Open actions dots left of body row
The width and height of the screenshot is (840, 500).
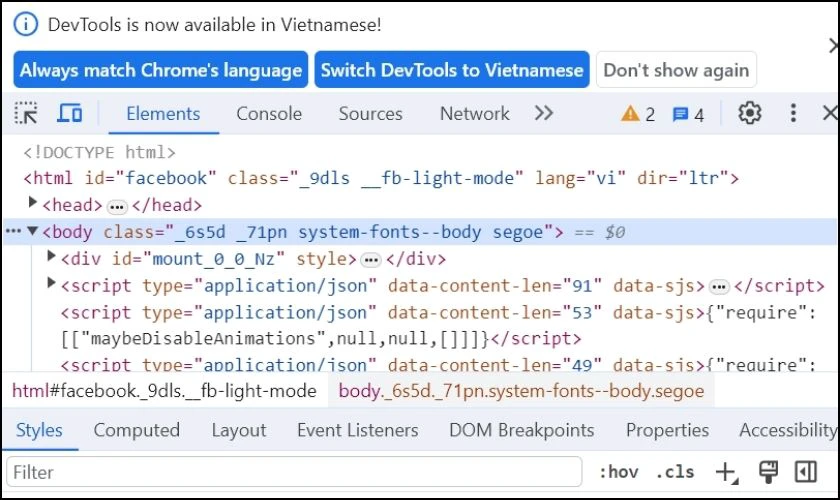(x=13, y=232)
